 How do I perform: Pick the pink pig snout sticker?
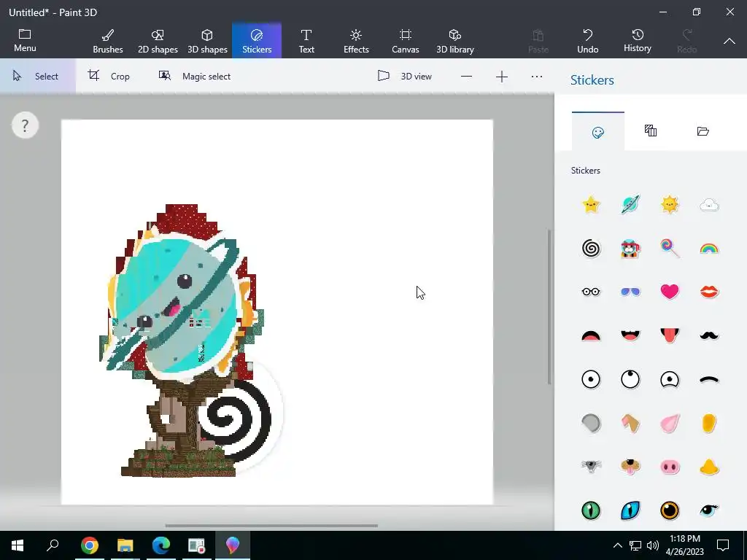[670, 467]
